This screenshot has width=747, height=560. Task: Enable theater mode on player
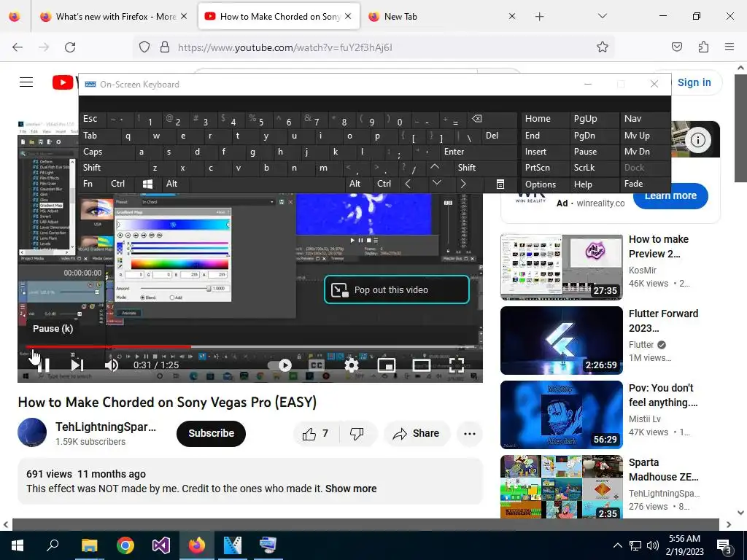tap(421, 365)
